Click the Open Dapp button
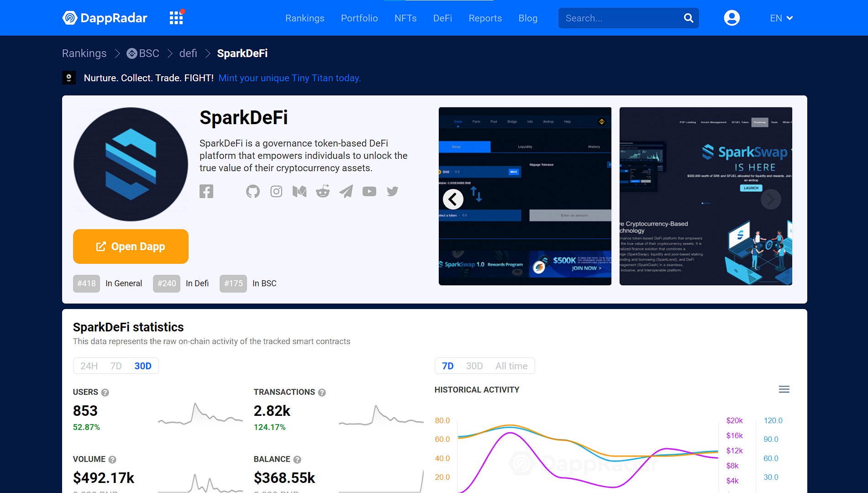 [131, 246]
